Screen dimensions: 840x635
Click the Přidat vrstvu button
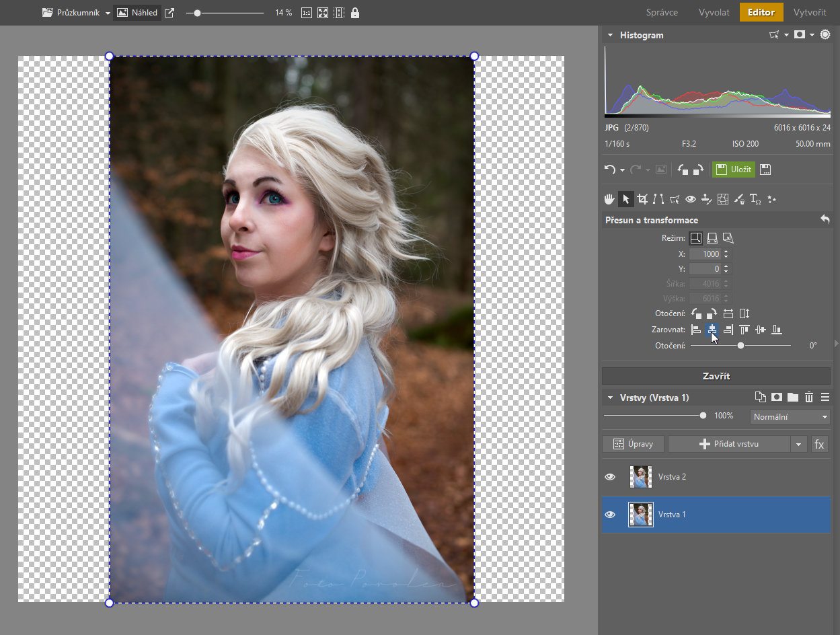[x=730, y=444]
